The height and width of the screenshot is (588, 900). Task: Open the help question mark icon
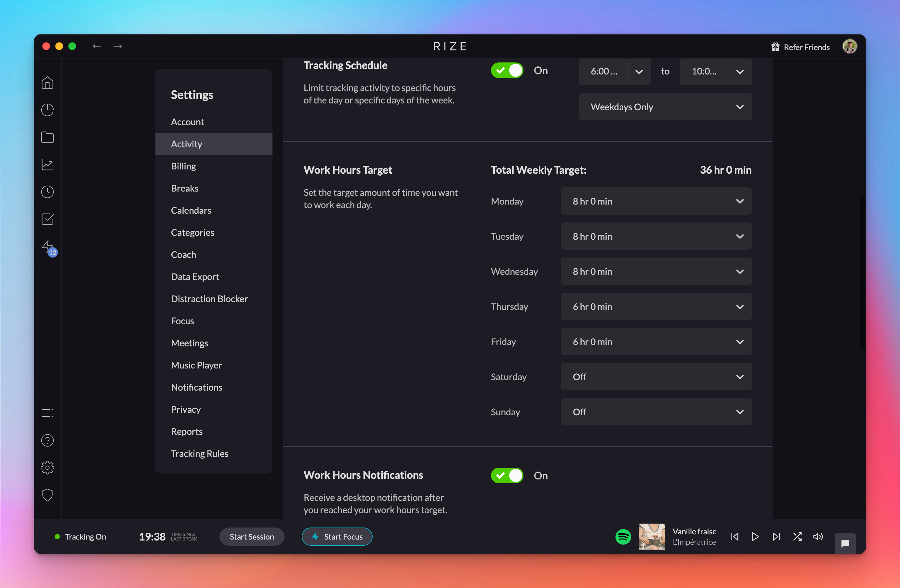[x=47, y=440]
